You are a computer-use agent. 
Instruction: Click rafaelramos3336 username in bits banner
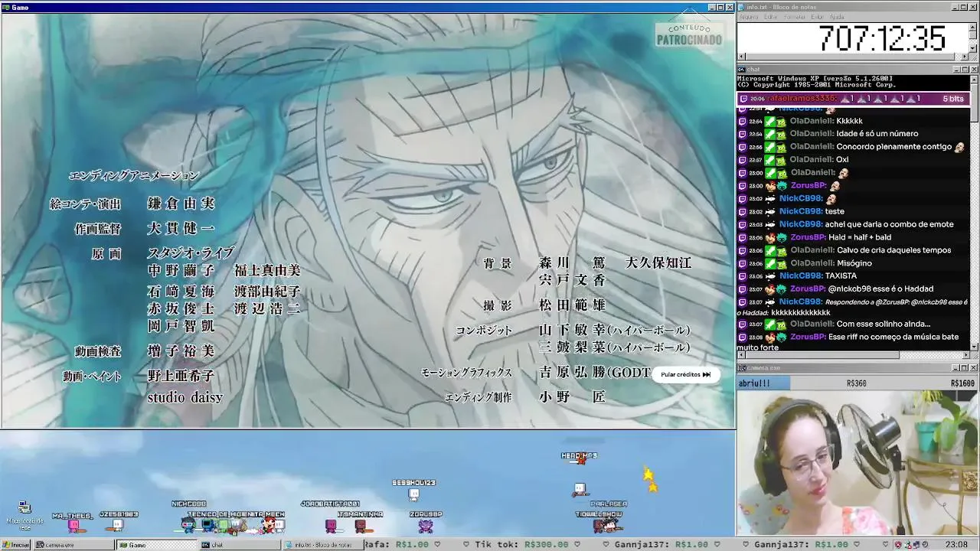[802, 99]
